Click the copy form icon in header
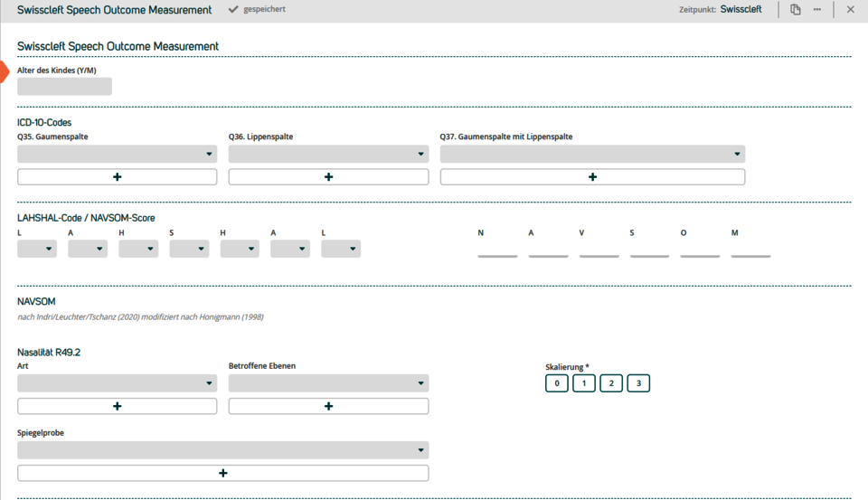Viewport: 868px width, 500px height. 795,10
